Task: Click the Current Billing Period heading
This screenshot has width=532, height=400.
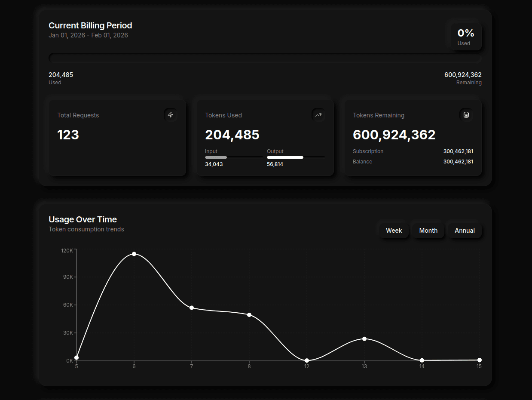Action: pos(90,25)
